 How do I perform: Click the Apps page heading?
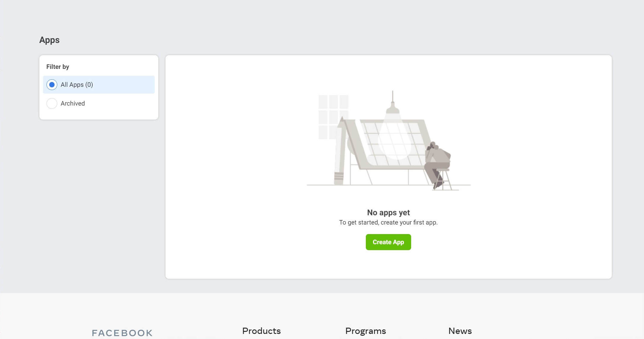[x=49, y=40]
